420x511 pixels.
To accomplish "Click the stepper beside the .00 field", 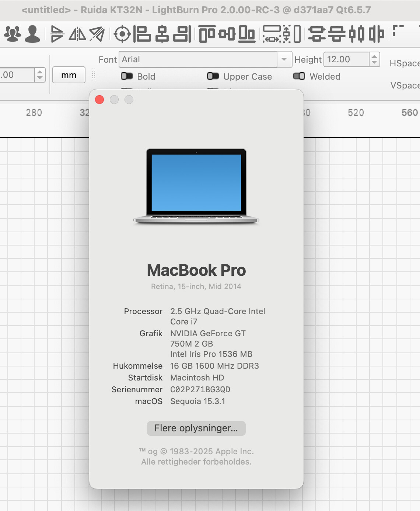I will point(40,75).
